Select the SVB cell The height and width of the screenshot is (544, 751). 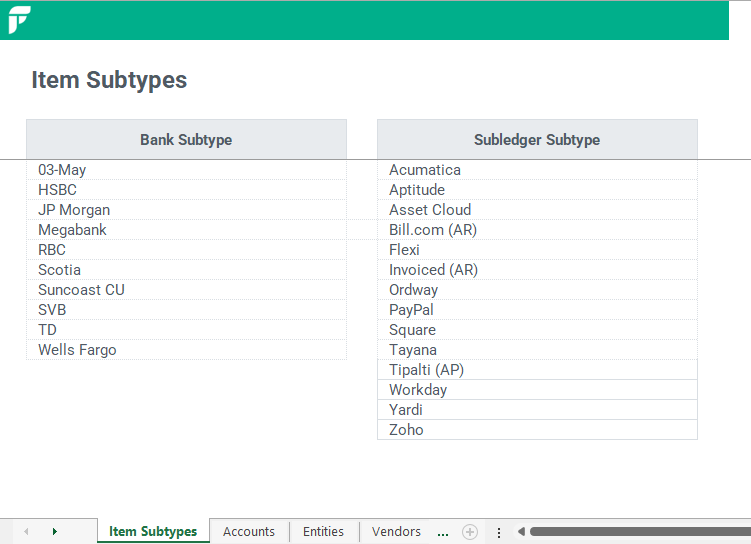click(186, 310)
